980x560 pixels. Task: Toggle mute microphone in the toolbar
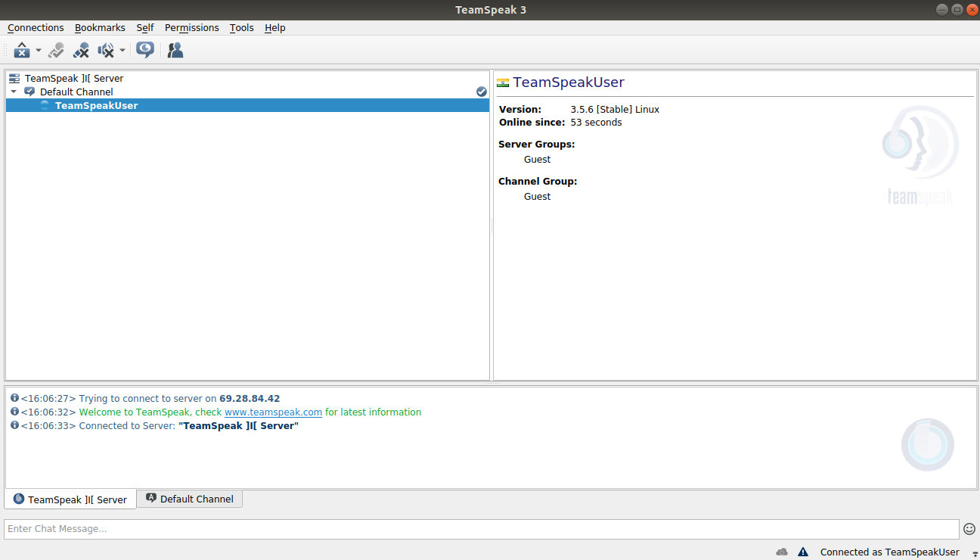coord(81,51)
